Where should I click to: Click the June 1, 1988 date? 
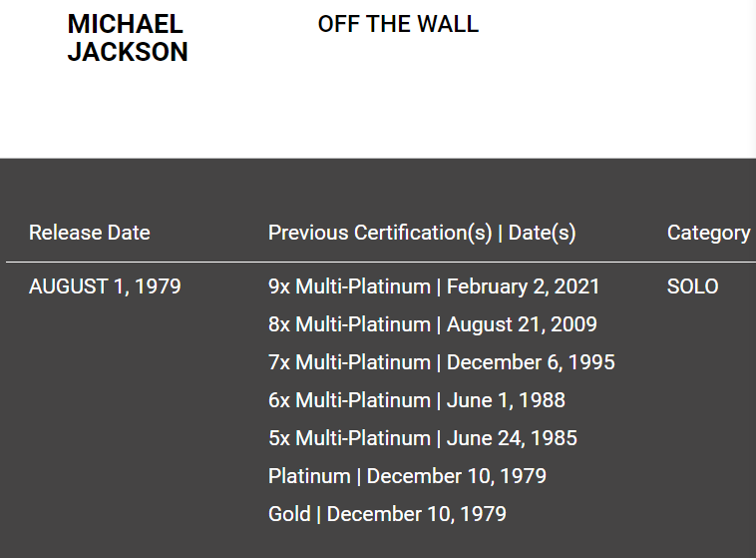pos(506,400)
